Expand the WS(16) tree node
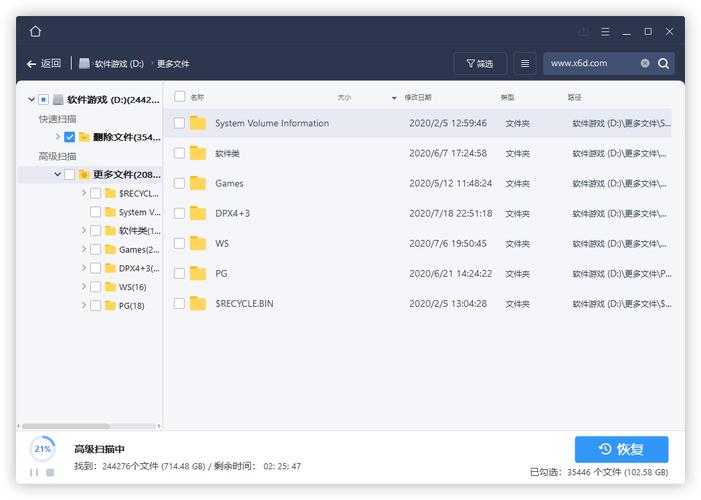The height and width of the screenshot is (500, 701). point(84,286)
